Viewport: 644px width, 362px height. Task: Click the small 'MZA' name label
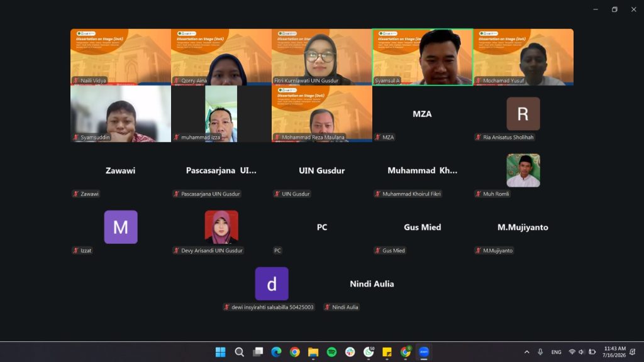[x=388, y=137]
